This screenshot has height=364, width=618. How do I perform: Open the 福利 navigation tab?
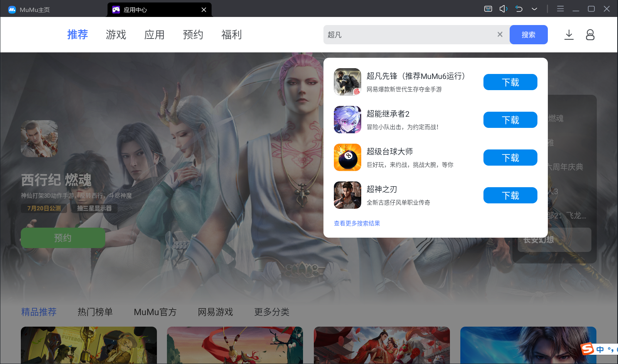pos(232,35)
